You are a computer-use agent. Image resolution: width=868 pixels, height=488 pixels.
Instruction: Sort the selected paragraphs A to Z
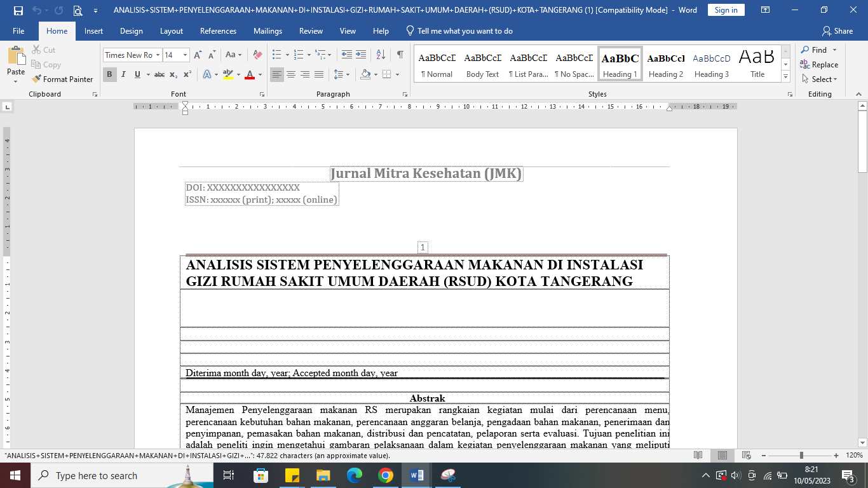point(381,55)
